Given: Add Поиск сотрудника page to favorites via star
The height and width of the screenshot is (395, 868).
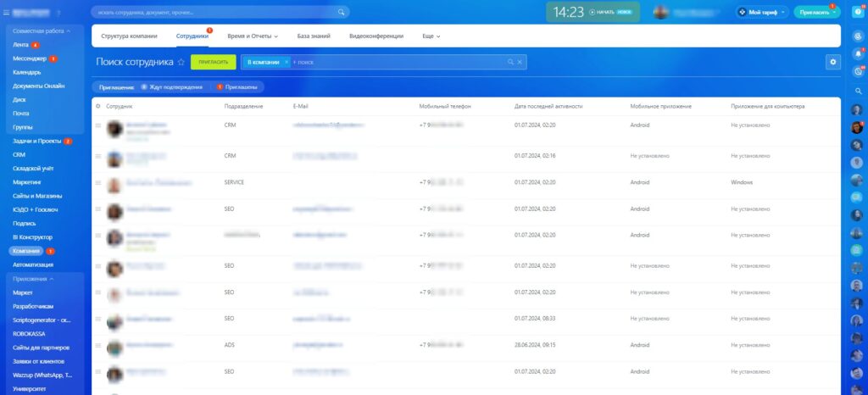Looking at the screenshot, I should (181, 63).
